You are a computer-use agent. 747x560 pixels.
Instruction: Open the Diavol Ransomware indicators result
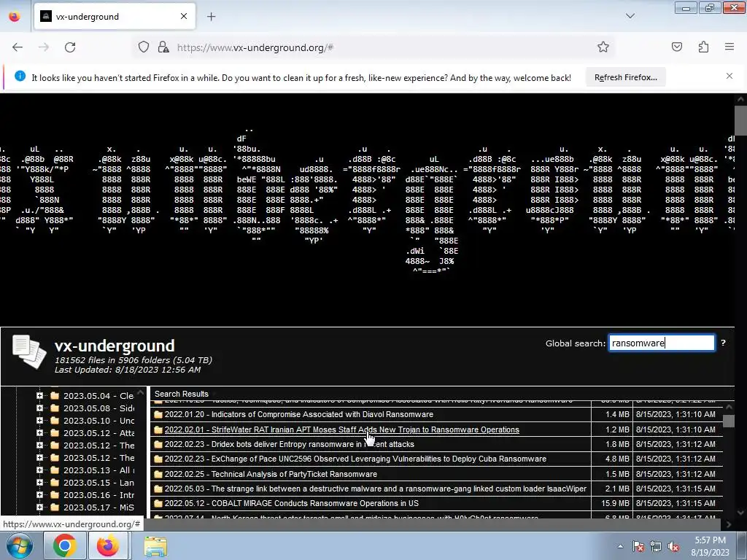pos(298,414)
